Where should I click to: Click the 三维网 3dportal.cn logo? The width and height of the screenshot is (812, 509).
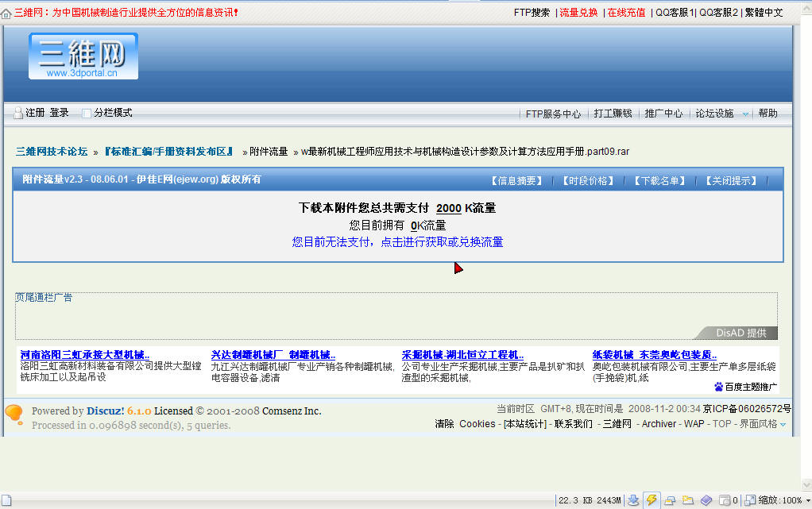pos(83,56)
